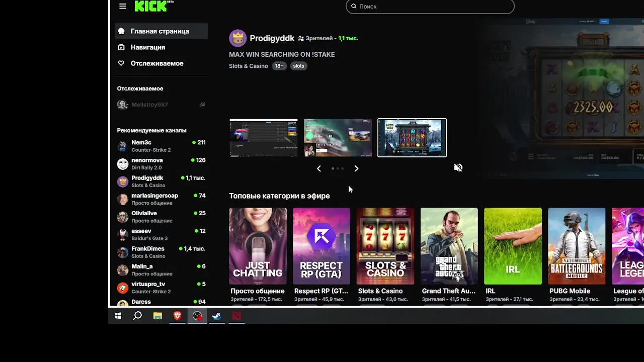Click the 18+ tag
This screenshot has width=644, height=362.
click(279, 66)
